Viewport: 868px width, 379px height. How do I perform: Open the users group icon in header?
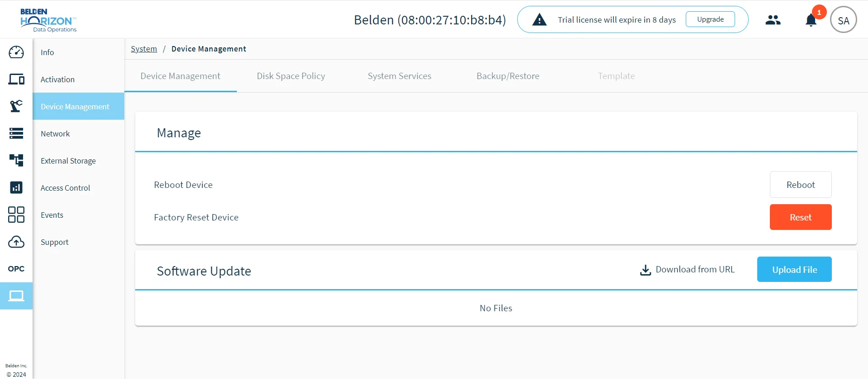click(x=773, y=20)
